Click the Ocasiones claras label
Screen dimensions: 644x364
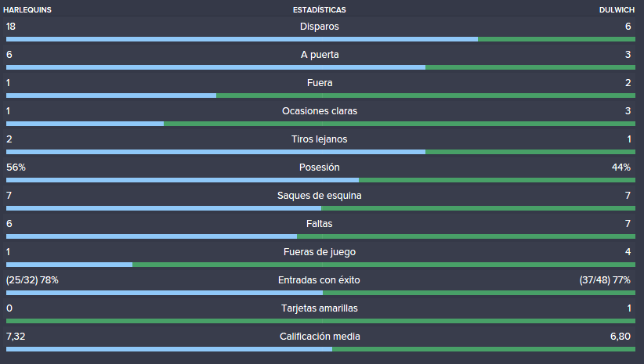pyautogui.click(x=320, y=111)
